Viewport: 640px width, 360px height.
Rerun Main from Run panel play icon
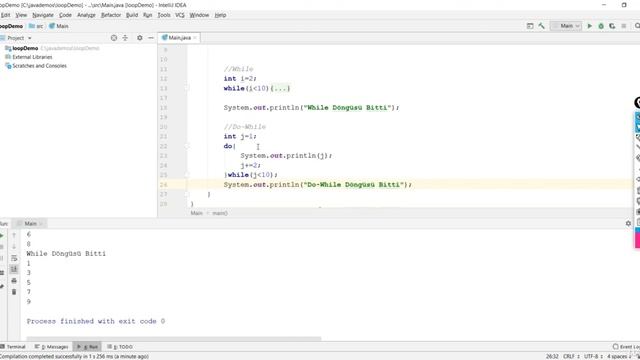tap(2, 236)
